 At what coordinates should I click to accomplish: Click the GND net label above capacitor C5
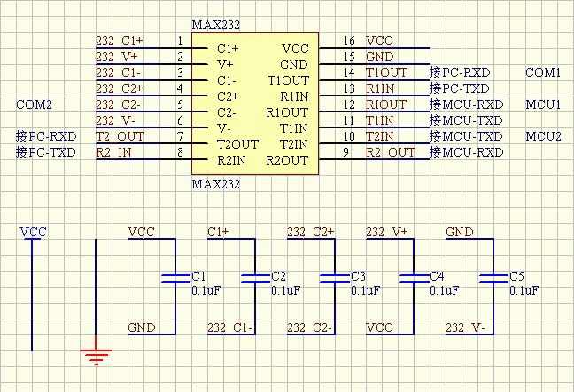coord(460,232)
